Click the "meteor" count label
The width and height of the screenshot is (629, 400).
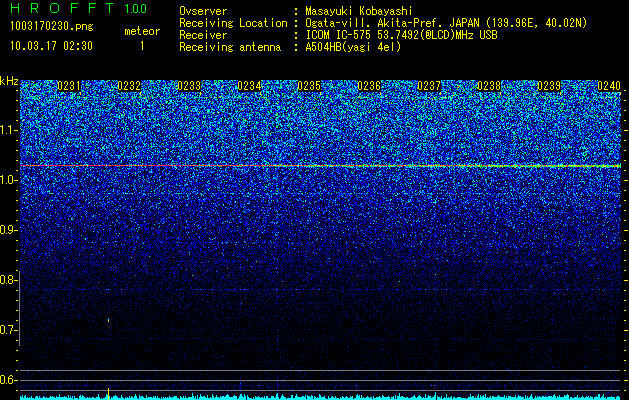[x=142, y=31]
